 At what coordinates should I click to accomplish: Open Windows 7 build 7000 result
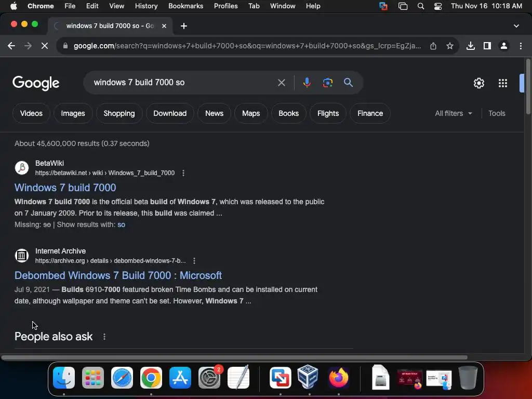[65, 188]
